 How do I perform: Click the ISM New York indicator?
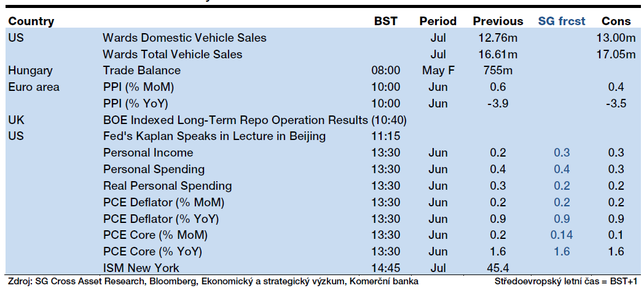pyautogui.click(x=141, y=268)
